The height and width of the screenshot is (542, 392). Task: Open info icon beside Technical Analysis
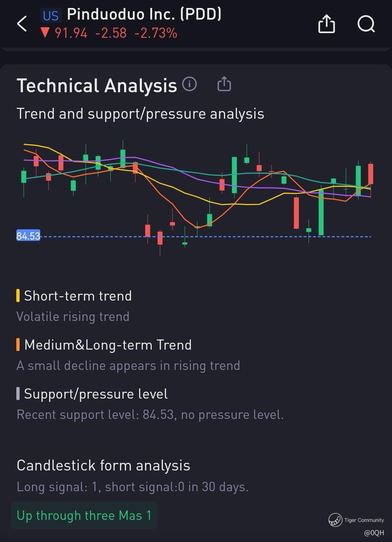[x=189, y=84]
